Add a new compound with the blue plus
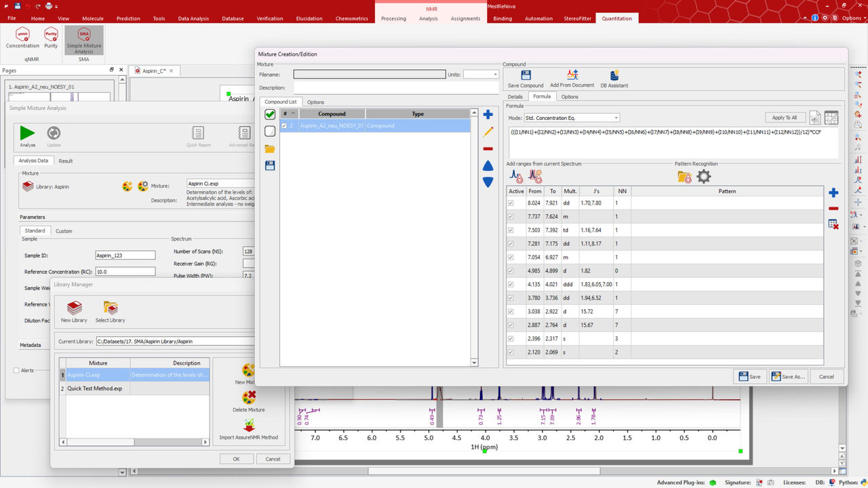This screenshot has width=868, height=488. [488, 115]
